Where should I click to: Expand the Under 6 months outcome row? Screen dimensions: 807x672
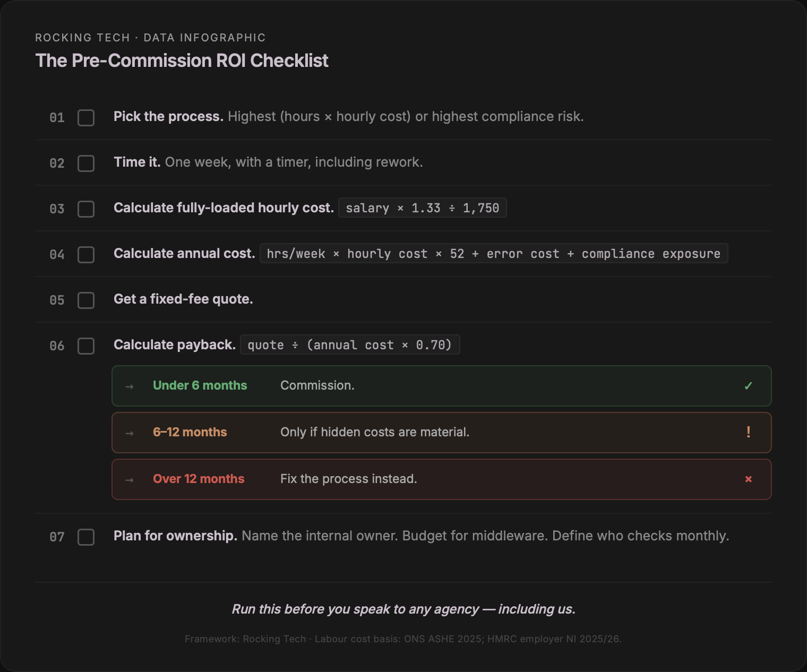441,386
